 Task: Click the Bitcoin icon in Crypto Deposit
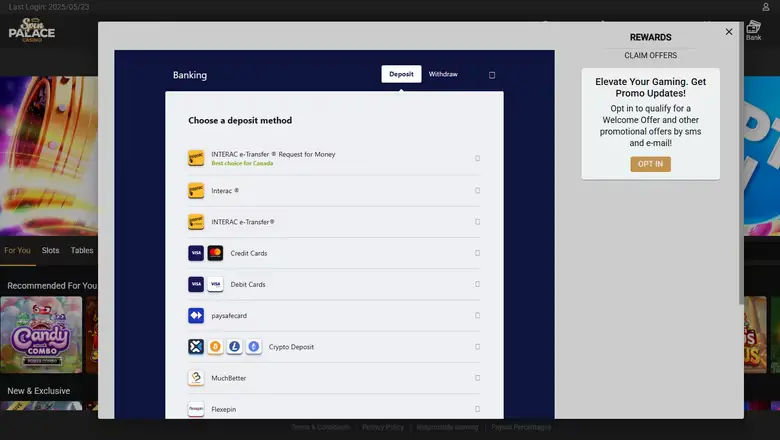(215, 347)
